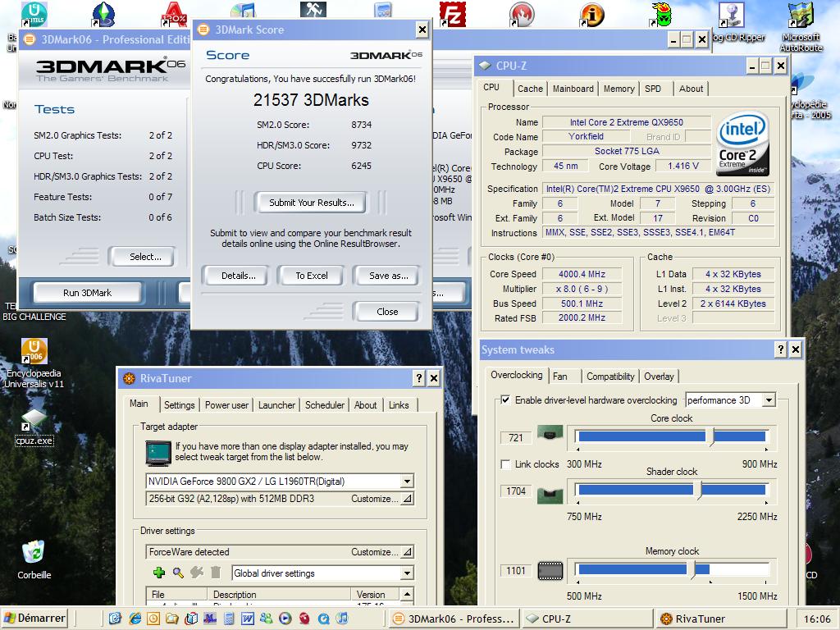Expand the NVIDIA GeForce 9800 GX2 adapter list

click(407, 481)
